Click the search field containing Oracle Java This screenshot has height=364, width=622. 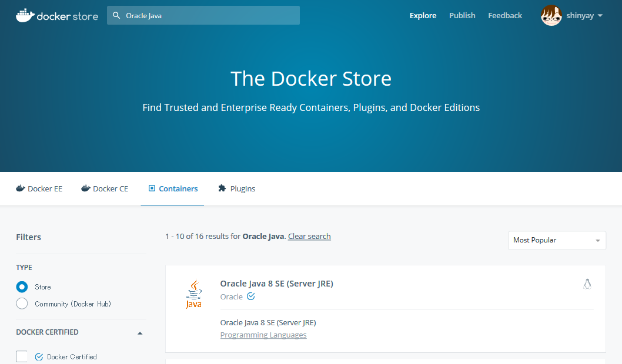tap(203, 15)
